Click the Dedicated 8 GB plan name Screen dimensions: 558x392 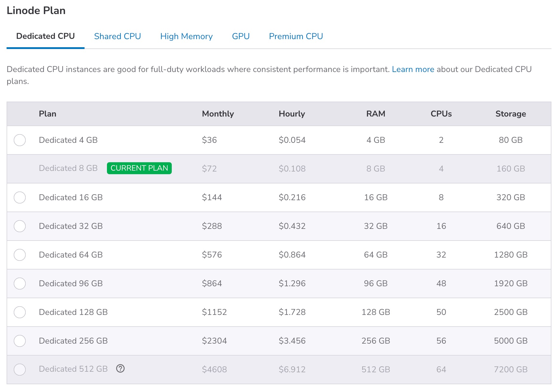click(x=68, y=168)
